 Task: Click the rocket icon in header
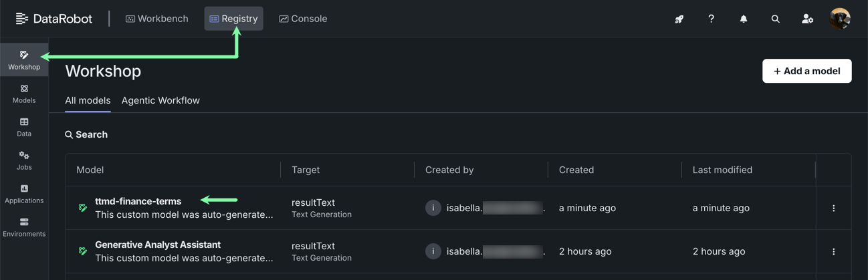click(679, 19)
